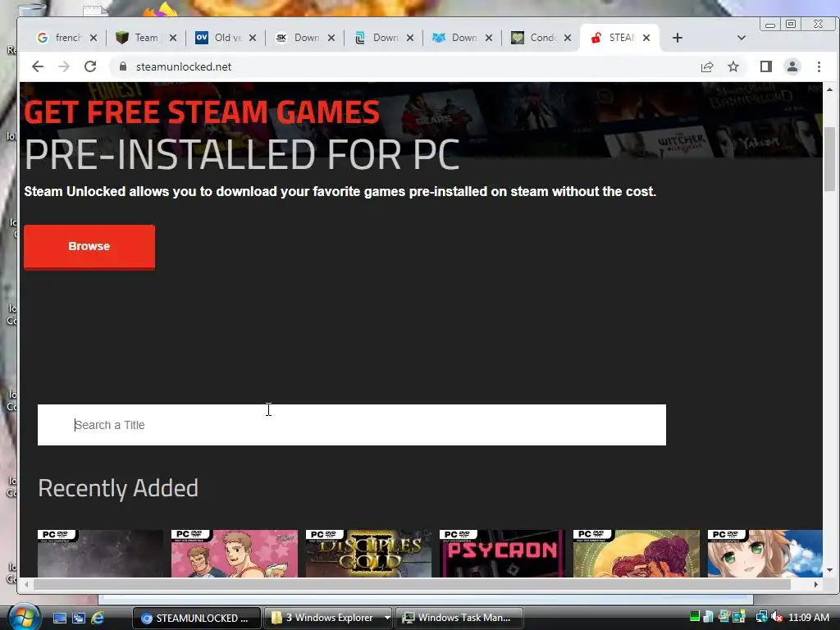Close the STEAMUNLOCKED tab

tap(646, 38)
